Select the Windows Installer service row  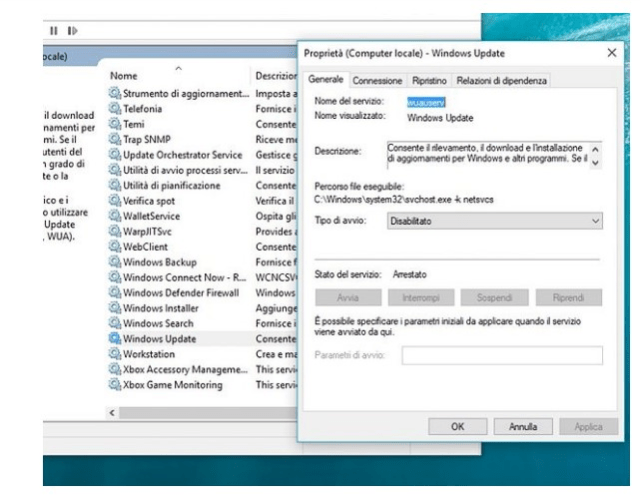click(x=160, y=308)
